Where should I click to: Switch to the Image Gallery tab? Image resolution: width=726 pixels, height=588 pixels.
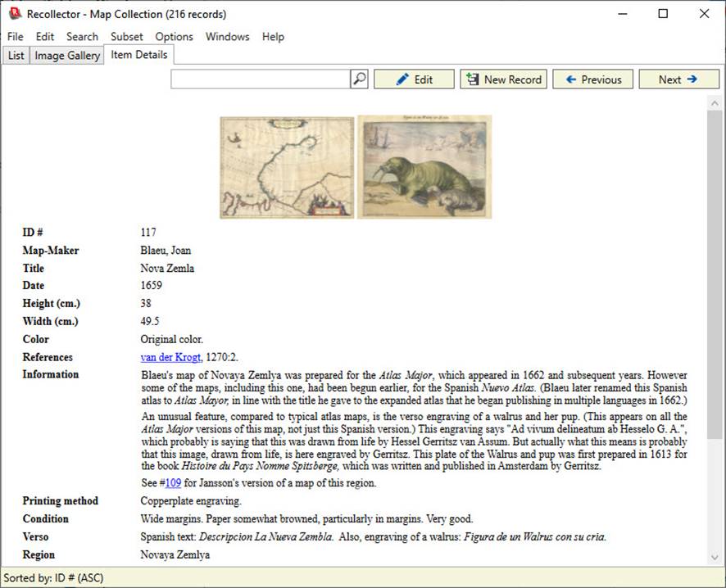click(x=66, y=55)
